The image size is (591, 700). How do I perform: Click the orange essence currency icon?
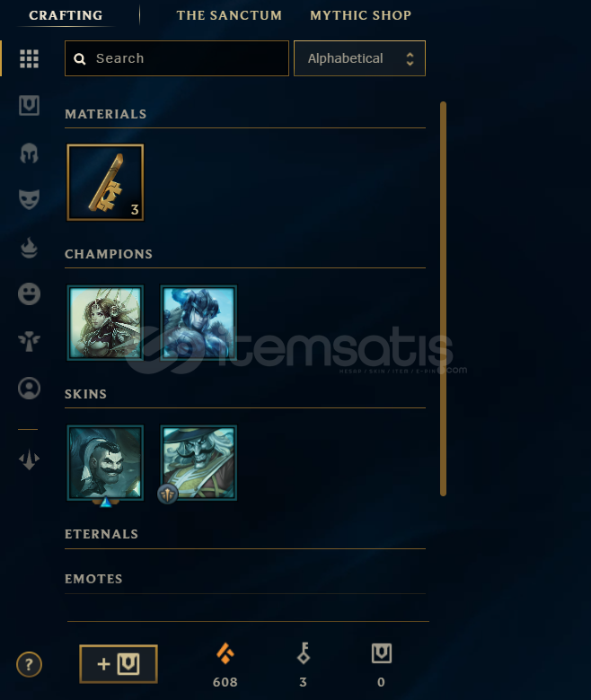point(225,653)
